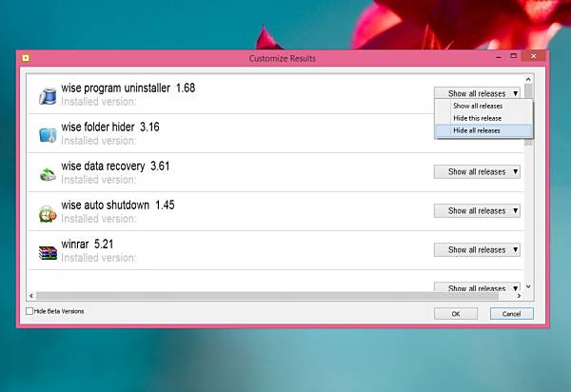571x392 pixels.
Task: Click "Installed version:" under wise folder hider
Action: click(x=98, y=141)
